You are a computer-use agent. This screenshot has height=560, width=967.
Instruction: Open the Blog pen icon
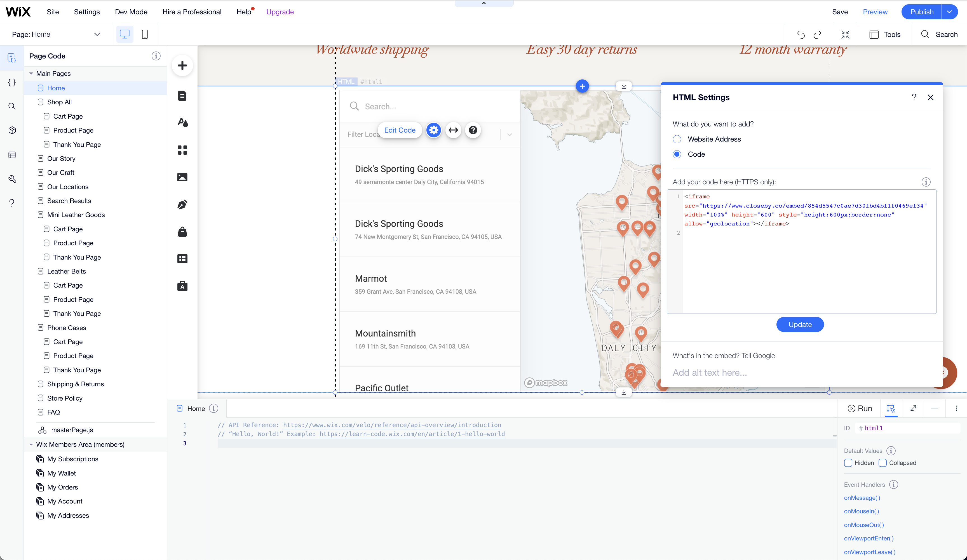[x=182, y=204]
